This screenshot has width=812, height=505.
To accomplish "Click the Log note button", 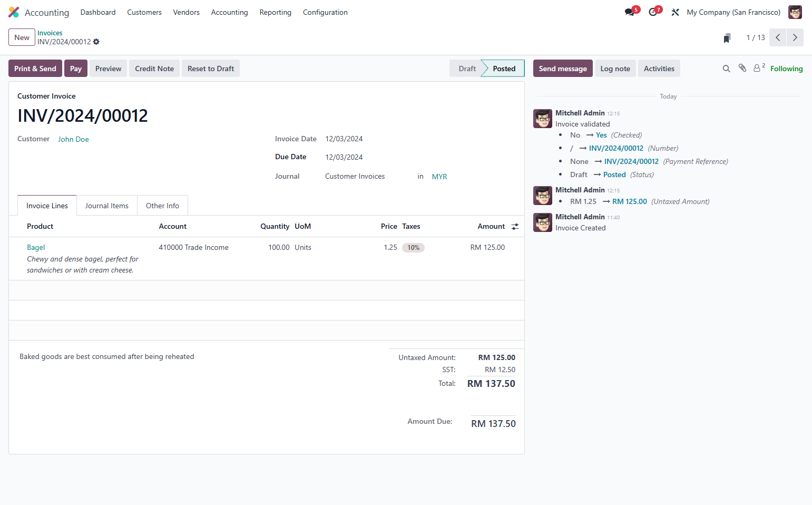I will [x=615, y=69].
